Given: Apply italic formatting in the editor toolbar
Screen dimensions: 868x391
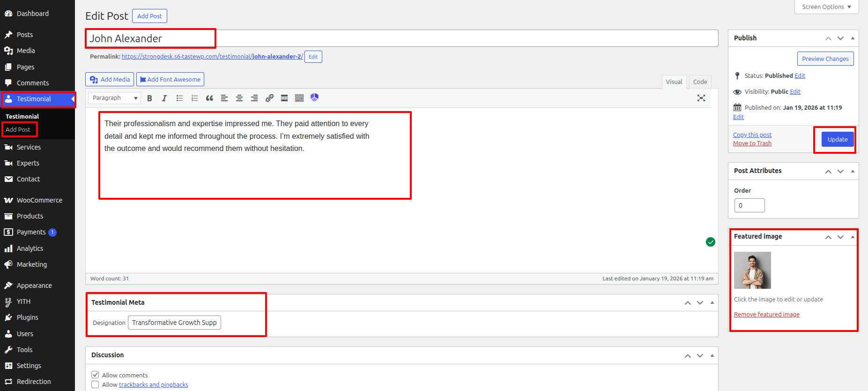Looking at the screenshot, I should click(164, 98).
